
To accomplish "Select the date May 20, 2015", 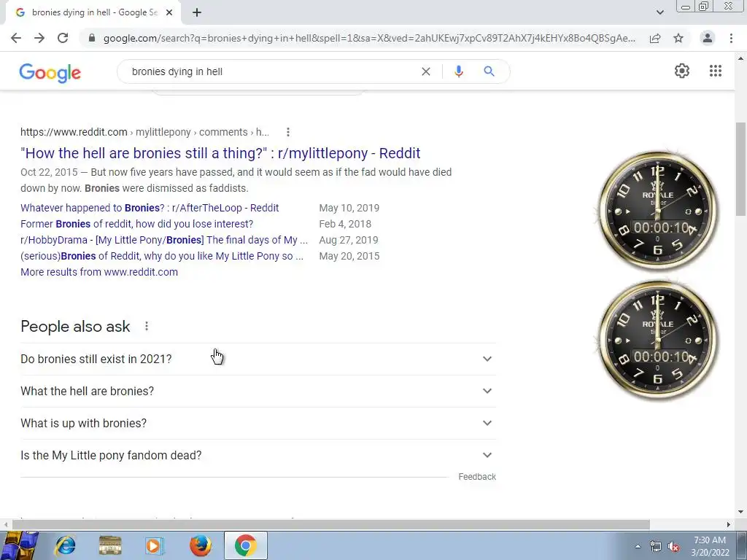I will pyautogui.click(x=349, y=256).
